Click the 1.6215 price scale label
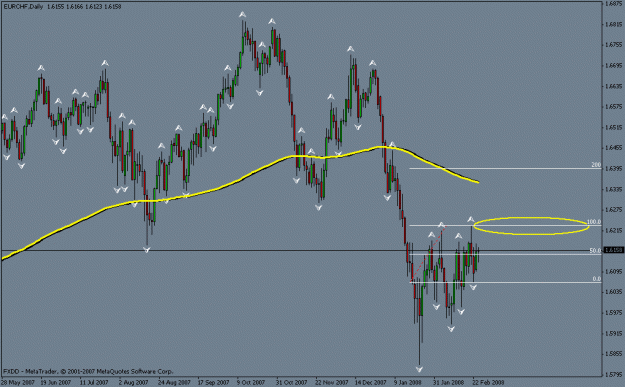The height and width of the screenshot is (387, 625). click(613, 230)
